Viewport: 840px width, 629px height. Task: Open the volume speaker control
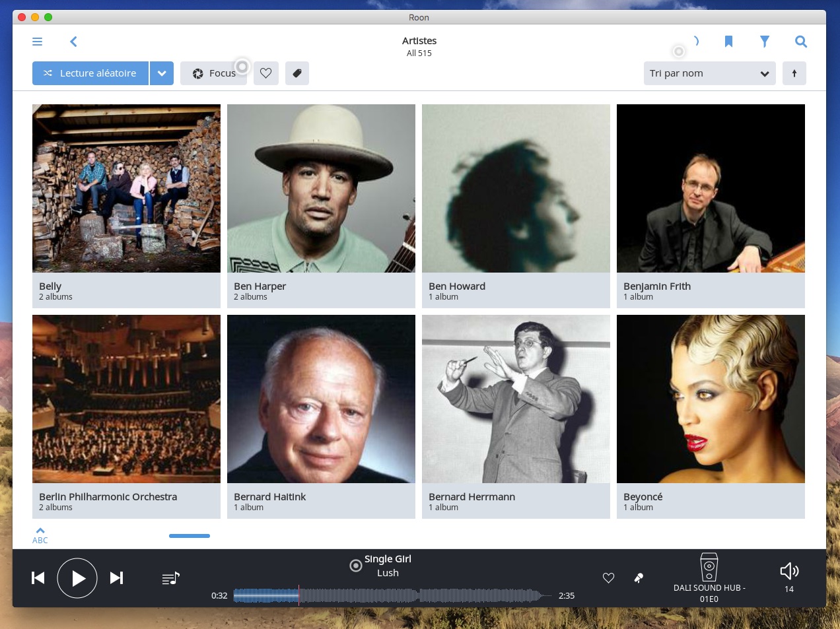coord(789,571)
